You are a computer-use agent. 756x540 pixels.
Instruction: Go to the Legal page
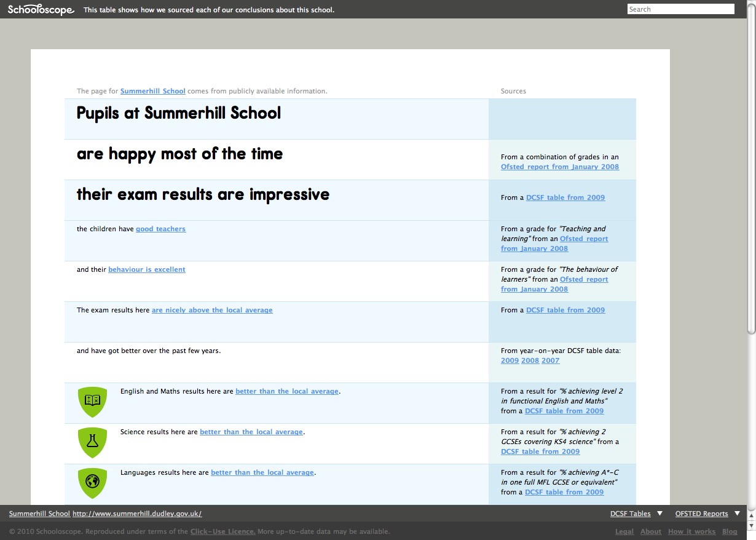tap(624, 531)
